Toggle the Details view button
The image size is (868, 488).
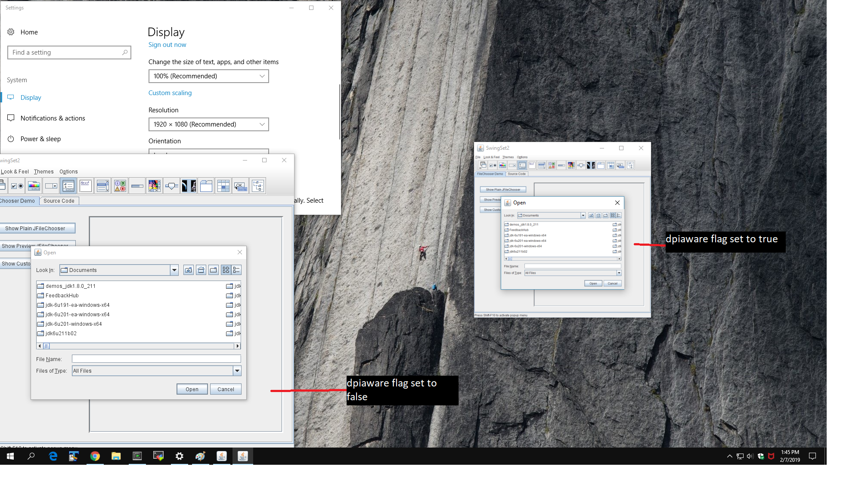236,270
